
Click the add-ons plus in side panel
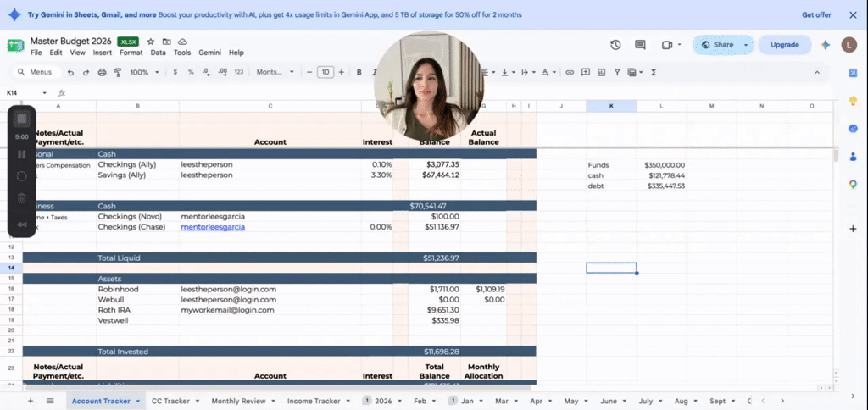point(853,229)
